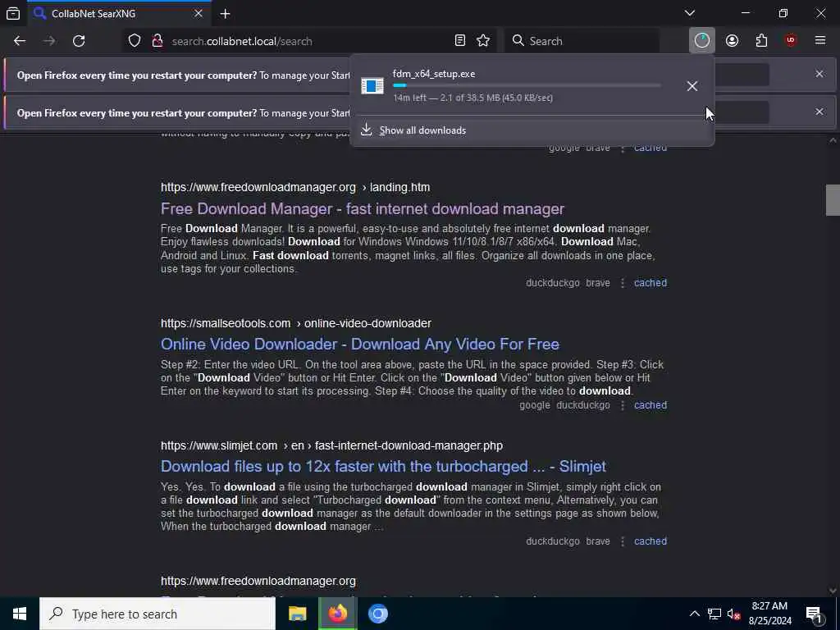Click the smallseotools.com URL text
Viewport: 840px width, 630px height.
pos(295,323)
